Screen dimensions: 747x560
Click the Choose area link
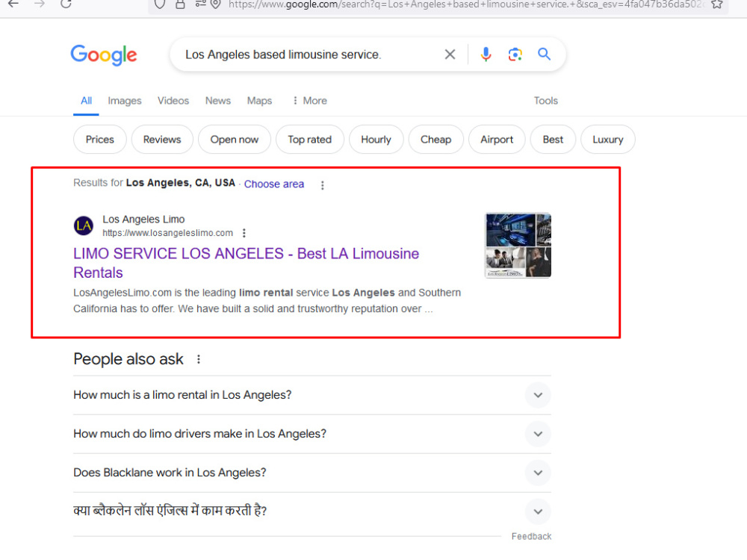[274, 184]
